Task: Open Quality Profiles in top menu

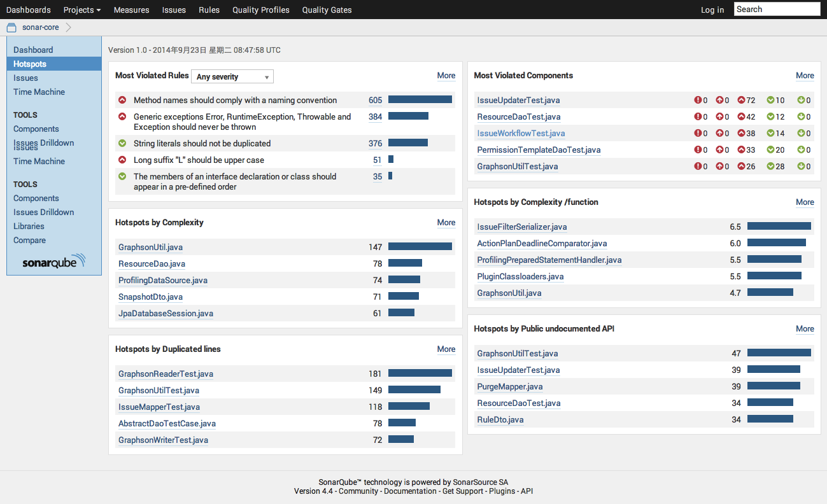Action: point(260,10)
